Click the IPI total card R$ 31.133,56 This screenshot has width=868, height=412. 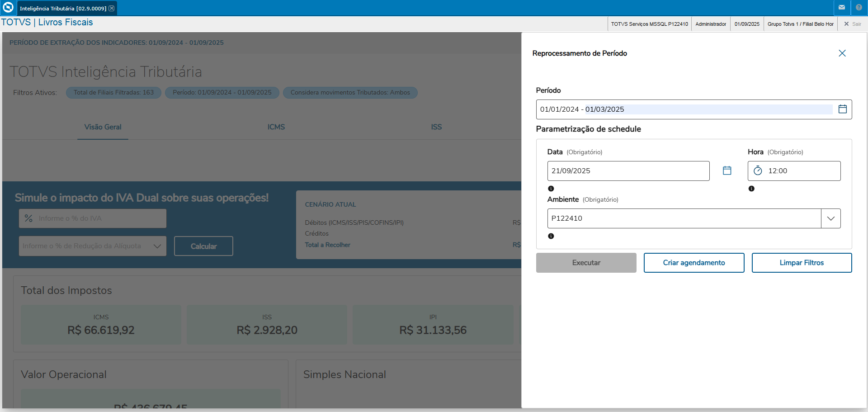point(433,325)
